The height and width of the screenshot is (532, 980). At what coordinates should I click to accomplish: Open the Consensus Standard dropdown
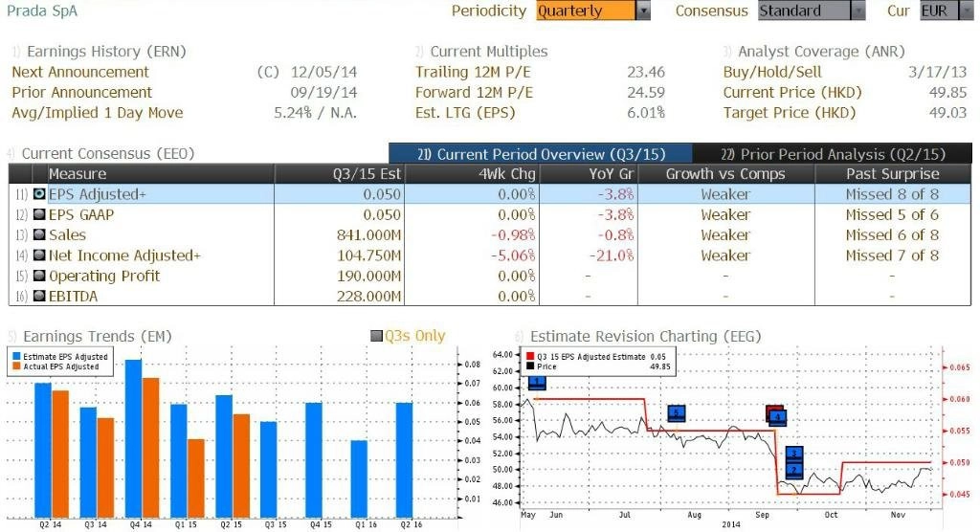[812, 11]
